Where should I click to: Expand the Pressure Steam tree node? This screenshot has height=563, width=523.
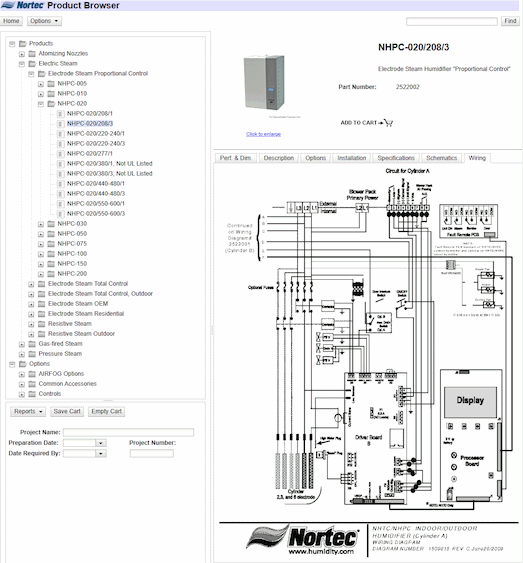22,354
